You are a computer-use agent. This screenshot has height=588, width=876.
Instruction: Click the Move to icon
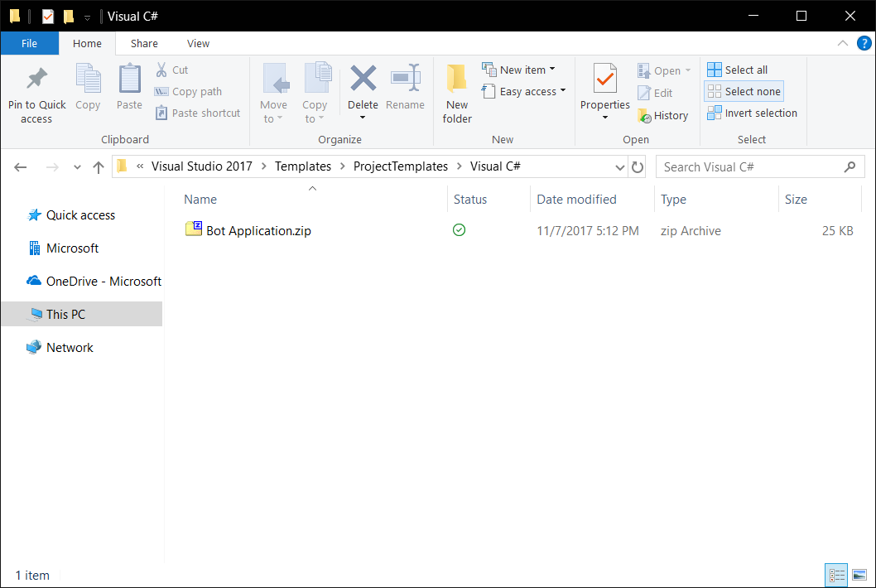coord(276,78)
